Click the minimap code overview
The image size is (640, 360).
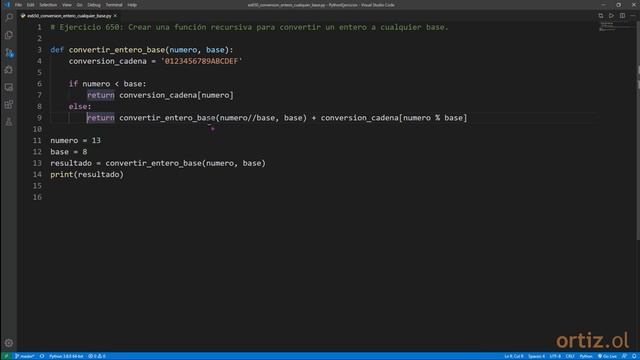pos(616,27)
